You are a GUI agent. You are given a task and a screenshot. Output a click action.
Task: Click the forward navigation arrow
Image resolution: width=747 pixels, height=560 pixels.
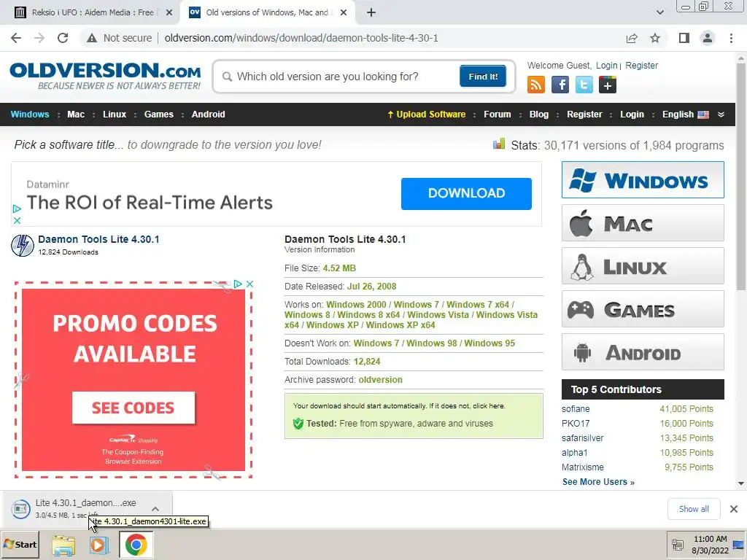point(39,38)
